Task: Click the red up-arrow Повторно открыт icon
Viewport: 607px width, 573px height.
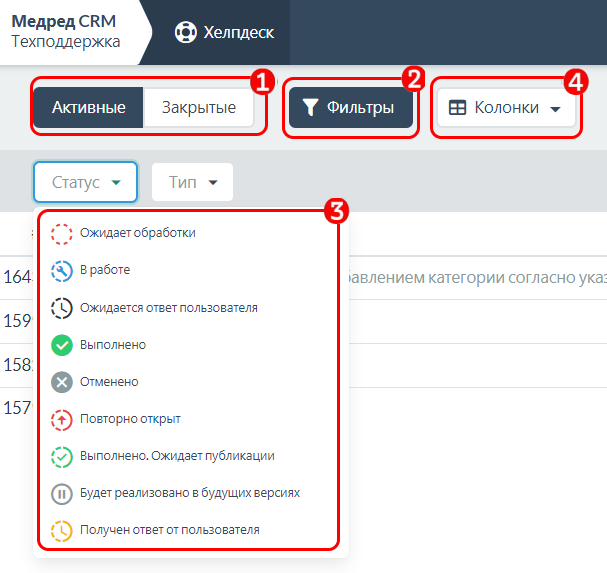Action: tap(62, 420)
